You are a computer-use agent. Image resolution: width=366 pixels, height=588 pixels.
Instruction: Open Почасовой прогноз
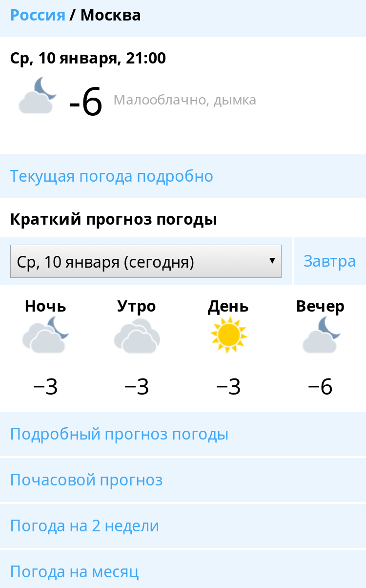tap(86, 480)
